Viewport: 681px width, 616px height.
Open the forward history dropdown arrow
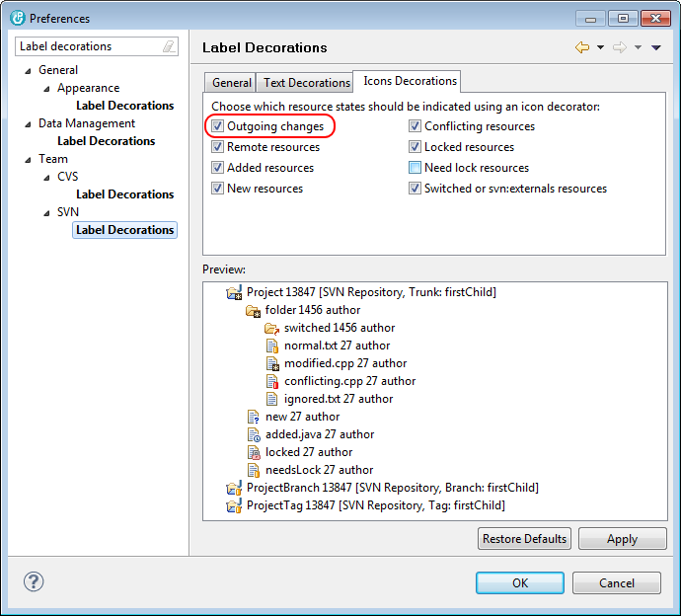pyautogui.click(x=638, y=47)
